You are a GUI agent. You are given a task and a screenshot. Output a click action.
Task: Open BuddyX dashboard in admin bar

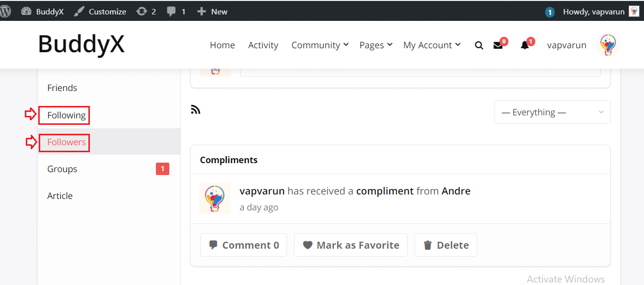[43, 11]
